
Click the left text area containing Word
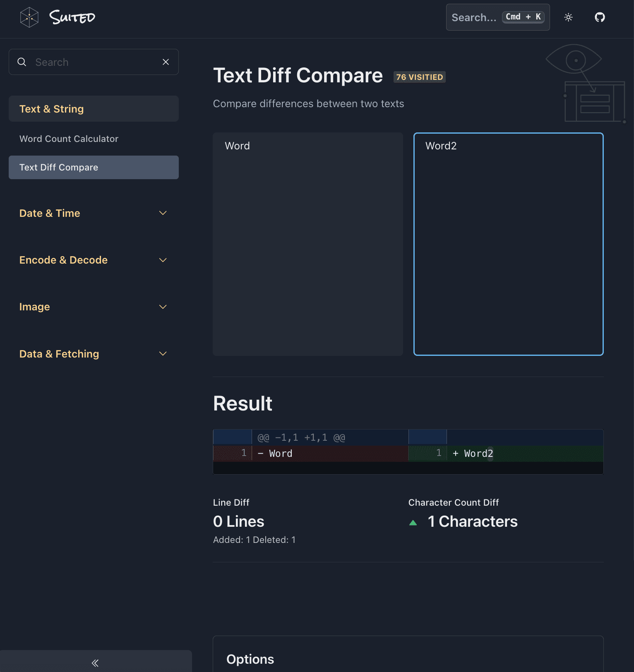pyautogui.click(x=308, y=244)
